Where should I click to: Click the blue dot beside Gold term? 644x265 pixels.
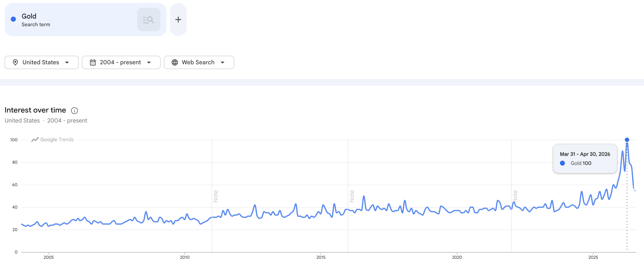click(x=14, y=19)
